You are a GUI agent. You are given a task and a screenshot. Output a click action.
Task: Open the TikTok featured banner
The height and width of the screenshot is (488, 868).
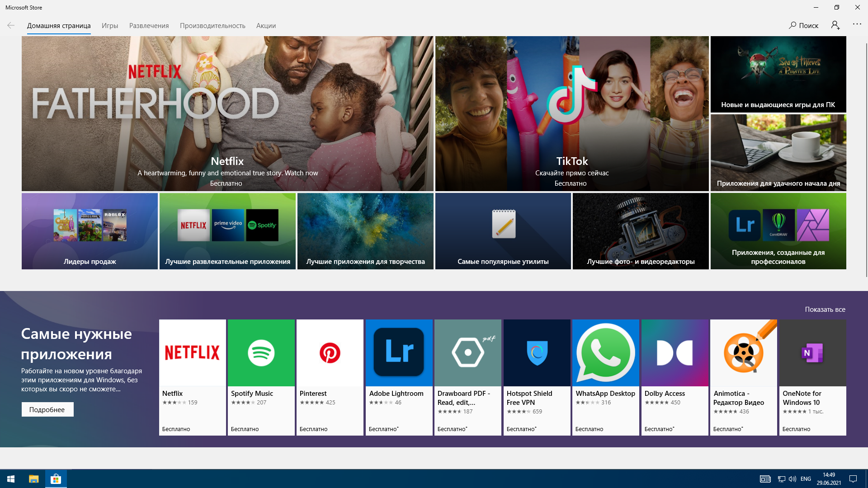[571, 113]
